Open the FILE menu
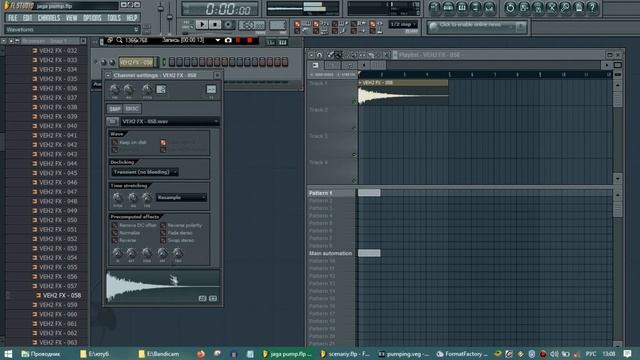This screenshot has width=640, height=360. tap(13, 18)
